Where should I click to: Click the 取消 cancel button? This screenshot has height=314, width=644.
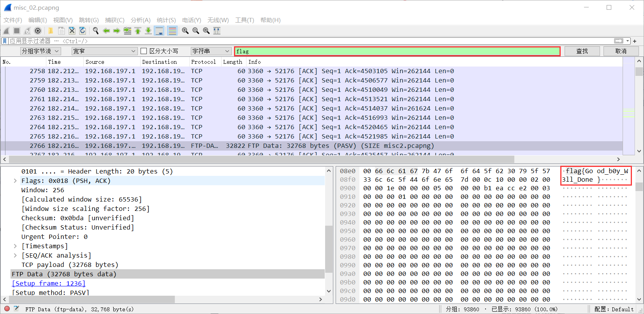click(x=621, y=51)
